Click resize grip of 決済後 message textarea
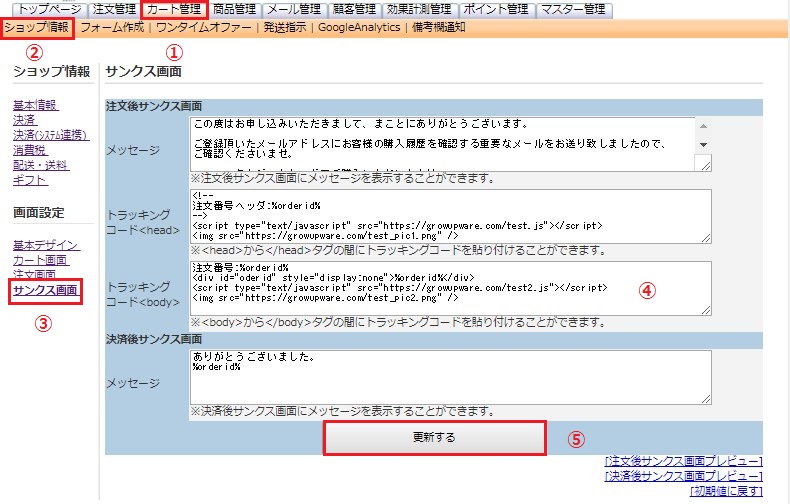Image resolution: width=790 pixels, height=504 pixels. pyautogui.click(x=706, y=399)
